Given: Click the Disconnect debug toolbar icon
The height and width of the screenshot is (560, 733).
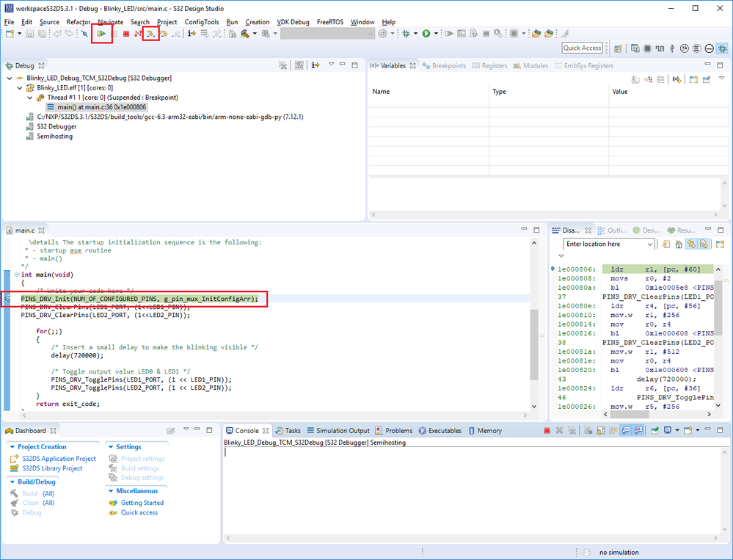Looking at the screenshot, I should coord(137,34).
